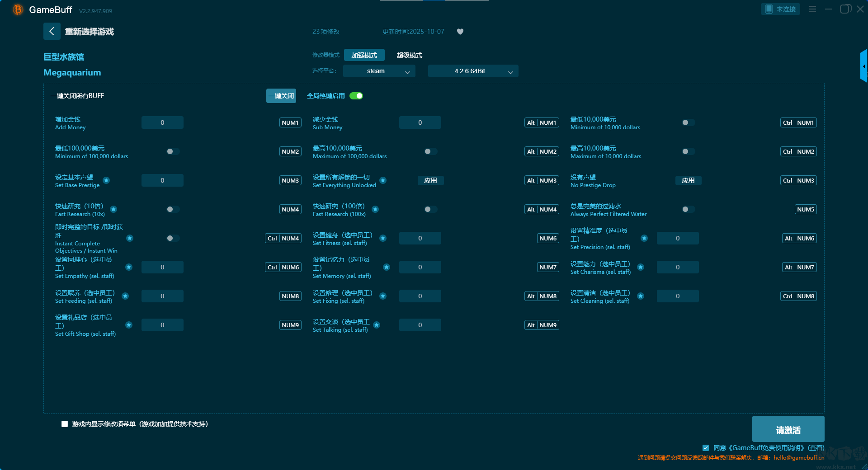Click the Set Fitness value field
868x470 pixels.
click(x=420, y=238)
